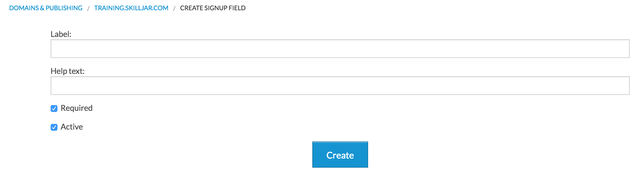
Task: Click the Create Signup Field breadcrumb text
Action: [x=212, y=8]
